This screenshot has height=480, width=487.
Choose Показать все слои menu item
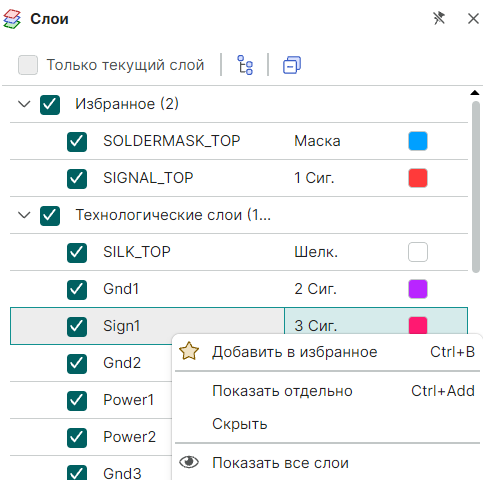[327, 463]
